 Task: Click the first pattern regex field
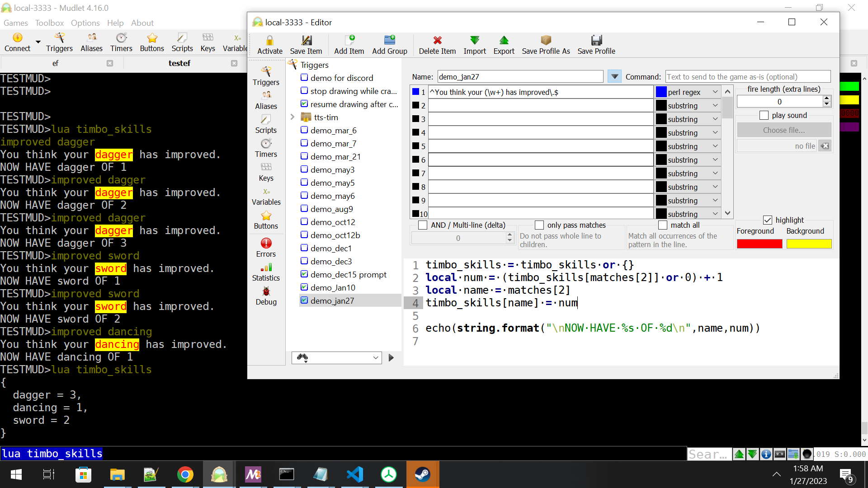(x=540, y=92)
